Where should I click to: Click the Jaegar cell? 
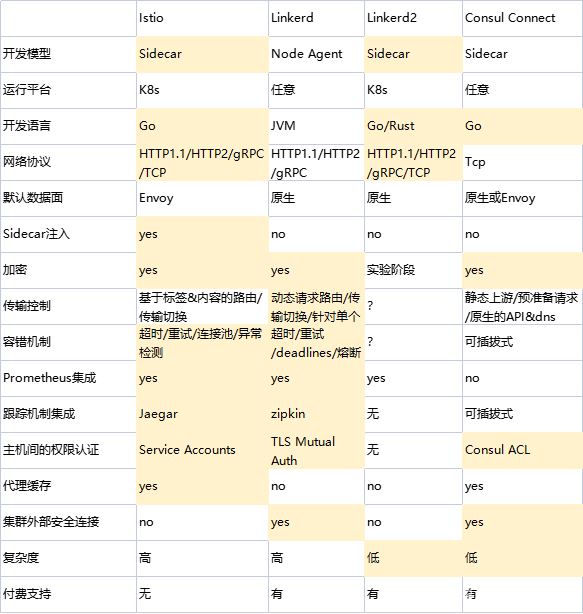202,415
